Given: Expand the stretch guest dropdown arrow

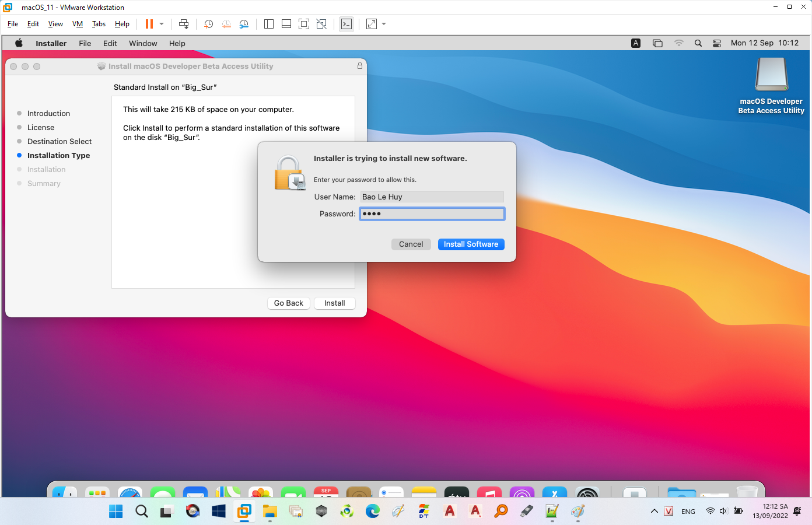Looking at the screenshot, I should point(384,24).
